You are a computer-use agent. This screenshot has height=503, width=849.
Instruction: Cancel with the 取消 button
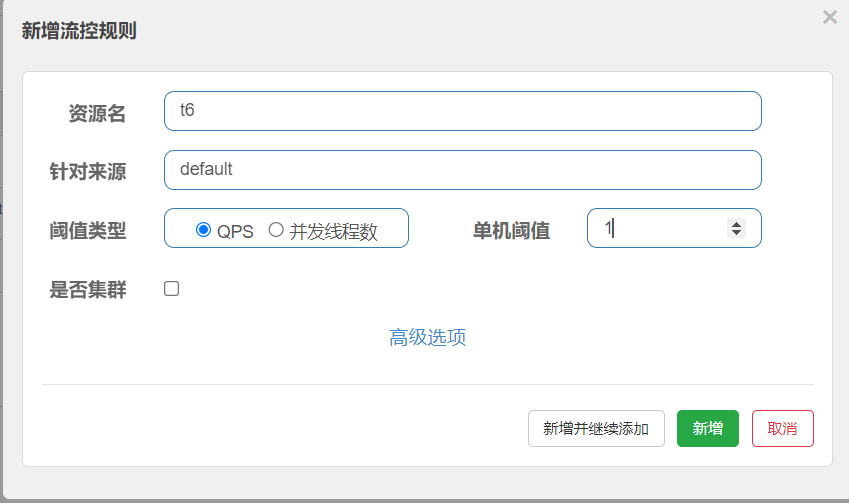pyautogui.click(x=782, y=428)
